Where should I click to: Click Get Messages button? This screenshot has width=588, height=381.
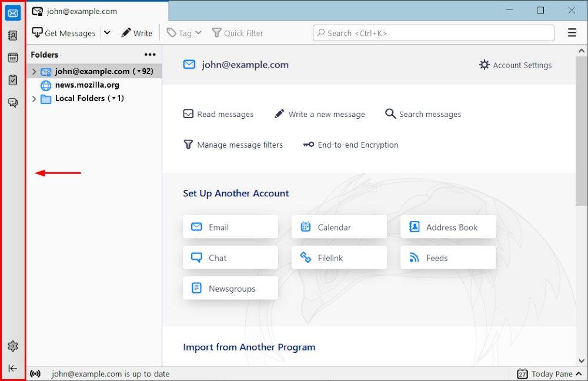coord(64,33)
